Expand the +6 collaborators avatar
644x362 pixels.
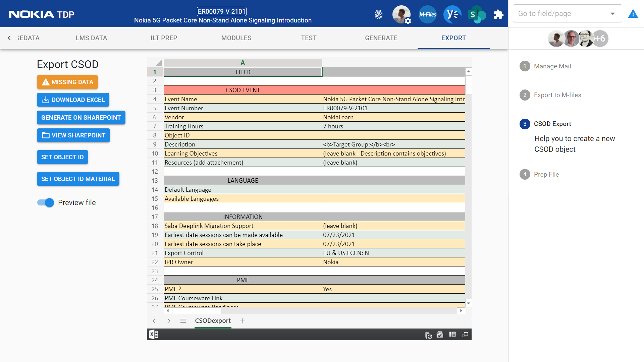pos(600,39)
